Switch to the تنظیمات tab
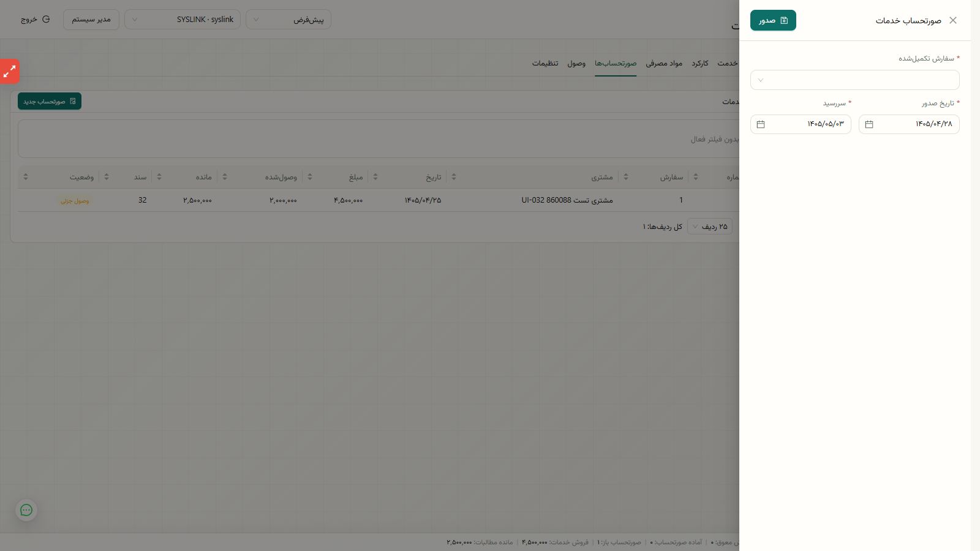980x551 pixels. pos(545,63)
